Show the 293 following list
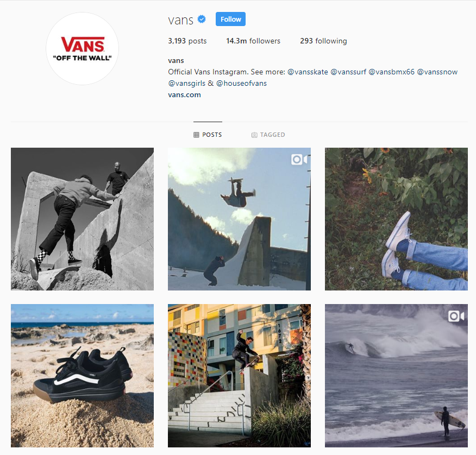This screenshot has height=455, width=476. click(x=324, y=41)
